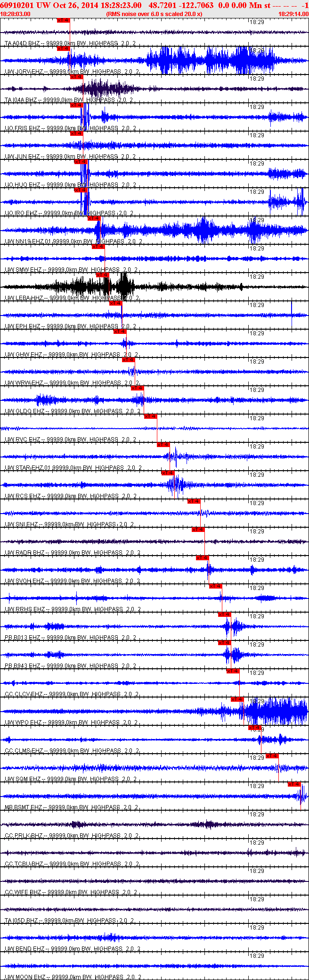
Task: Select the "UW LEBA HHZ" station label
Action: [x=24, y=298]
